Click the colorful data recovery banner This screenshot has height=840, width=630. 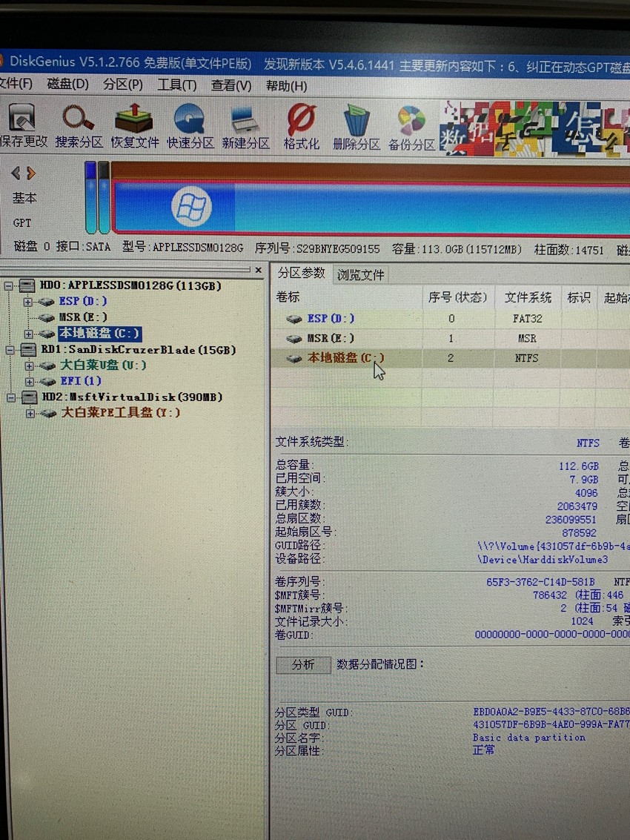point(534,128)
